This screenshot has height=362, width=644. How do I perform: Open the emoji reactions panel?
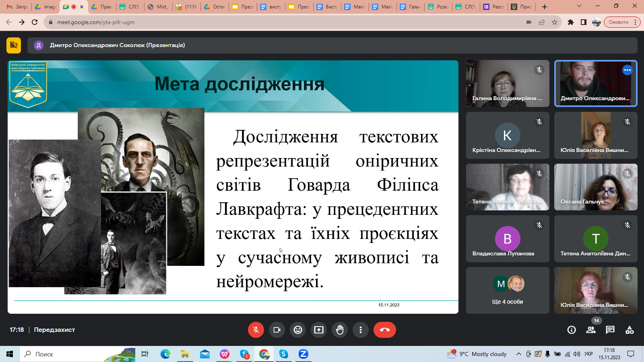[x=298, y=330]
